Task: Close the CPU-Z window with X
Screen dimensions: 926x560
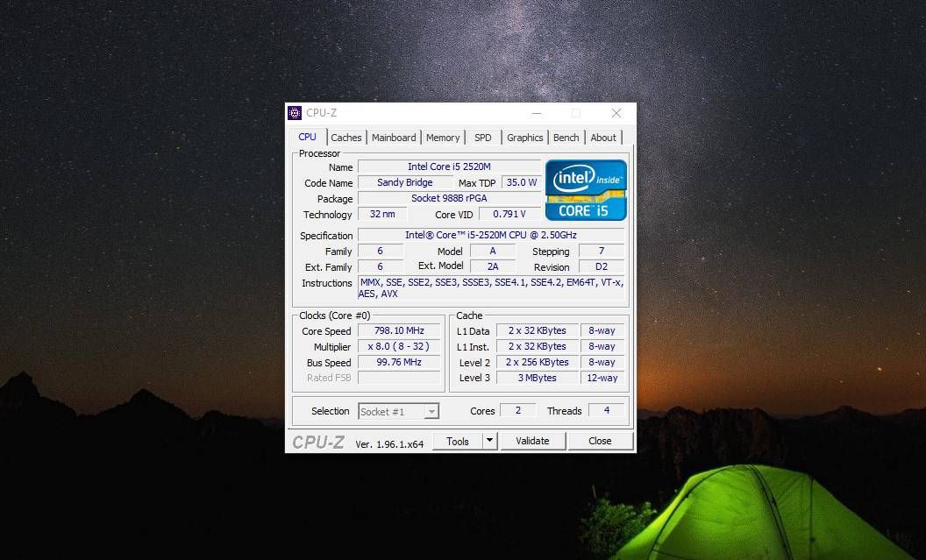Action: (616, 113)
